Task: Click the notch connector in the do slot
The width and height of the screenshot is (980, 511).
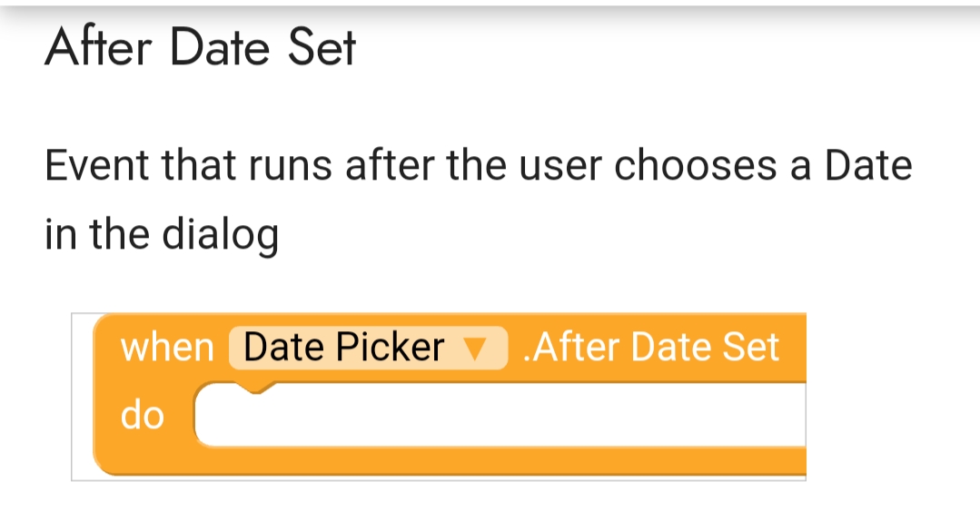Action: (x=251, y=388)
